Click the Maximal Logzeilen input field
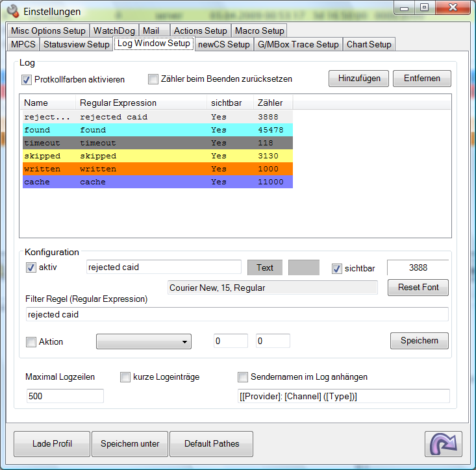This screenshot has height=470, width=476. 65,396
